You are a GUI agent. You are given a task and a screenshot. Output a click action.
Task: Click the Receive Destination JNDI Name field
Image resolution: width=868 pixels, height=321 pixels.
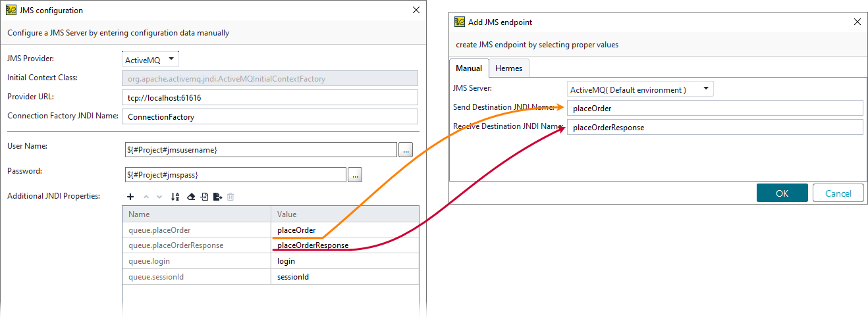click(715, 127)
